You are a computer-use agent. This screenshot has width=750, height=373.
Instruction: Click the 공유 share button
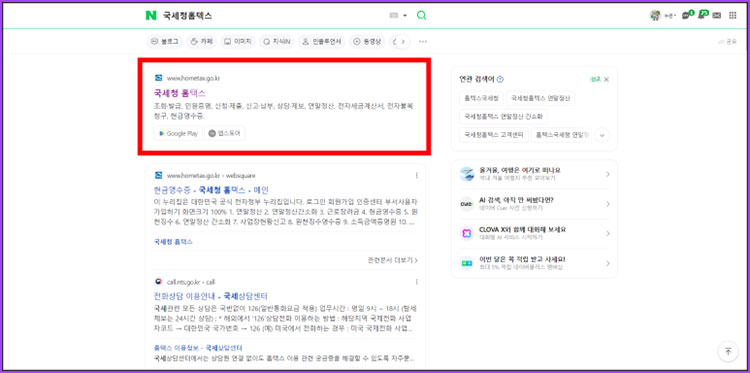[x=728, y=42]
